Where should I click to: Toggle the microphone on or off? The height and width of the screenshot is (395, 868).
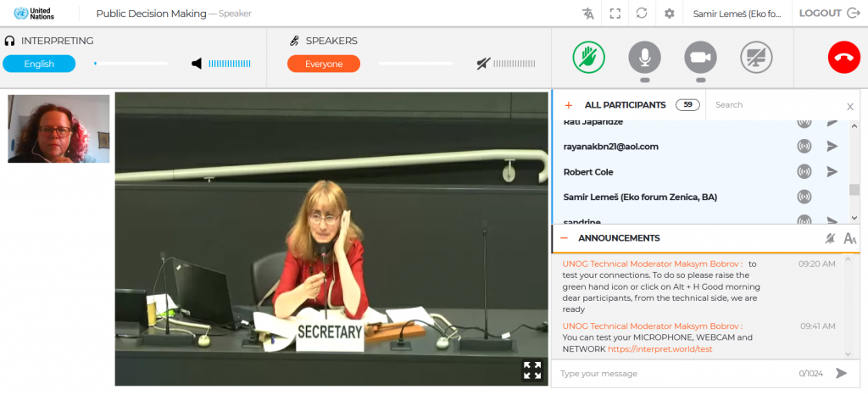[x=644, y=58]
